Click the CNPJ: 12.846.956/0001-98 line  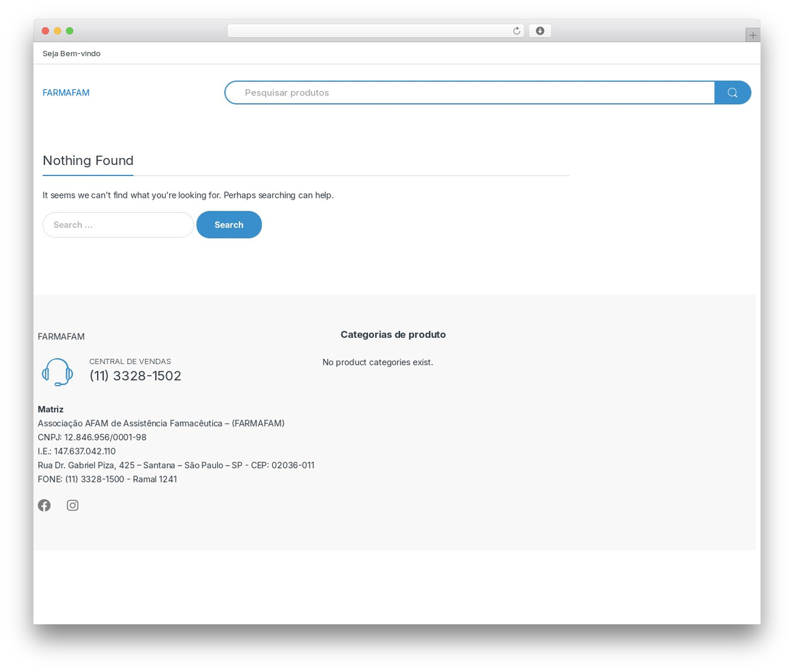(x=92, y=437)
